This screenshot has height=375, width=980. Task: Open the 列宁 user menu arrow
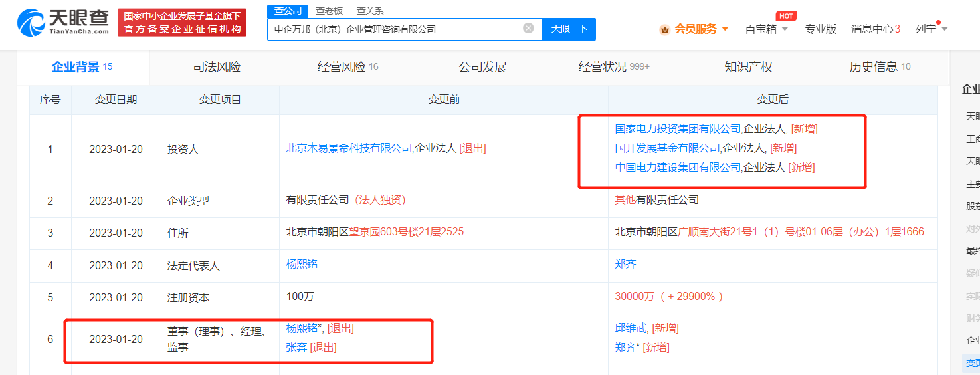945,29
